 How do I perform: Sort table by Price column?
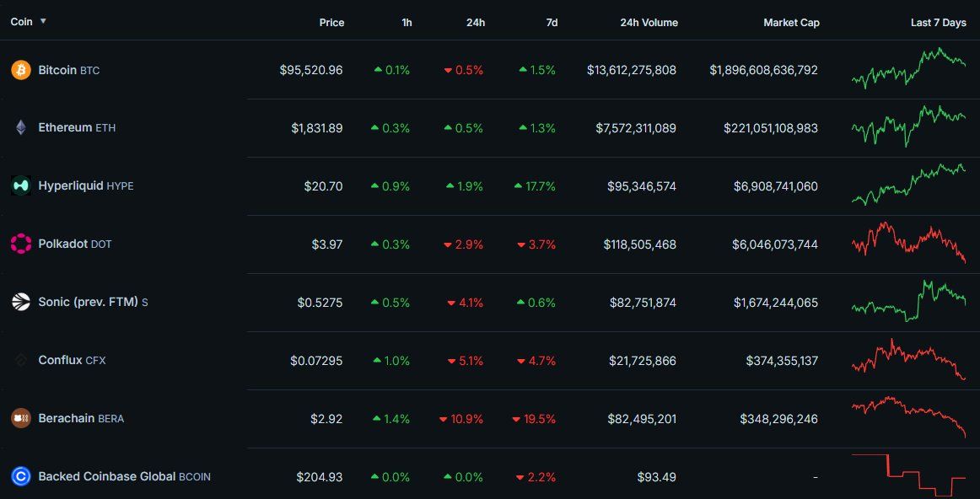[x=331, y=23]
